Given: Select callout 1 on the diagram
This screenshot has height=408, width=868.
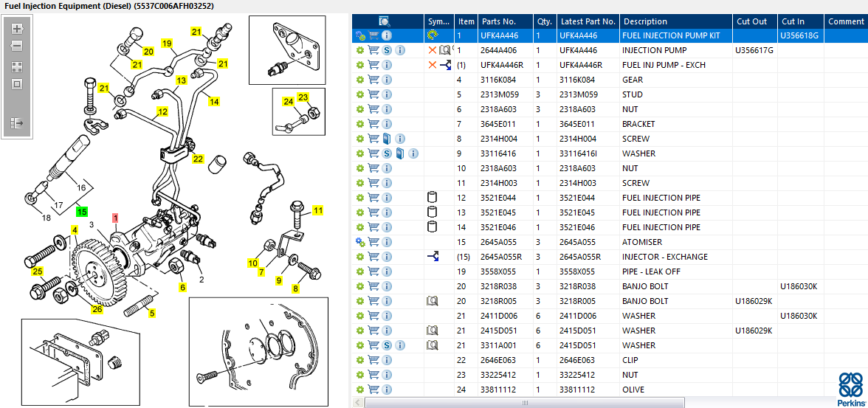Looking at the screenshot, I should [115, 218].
